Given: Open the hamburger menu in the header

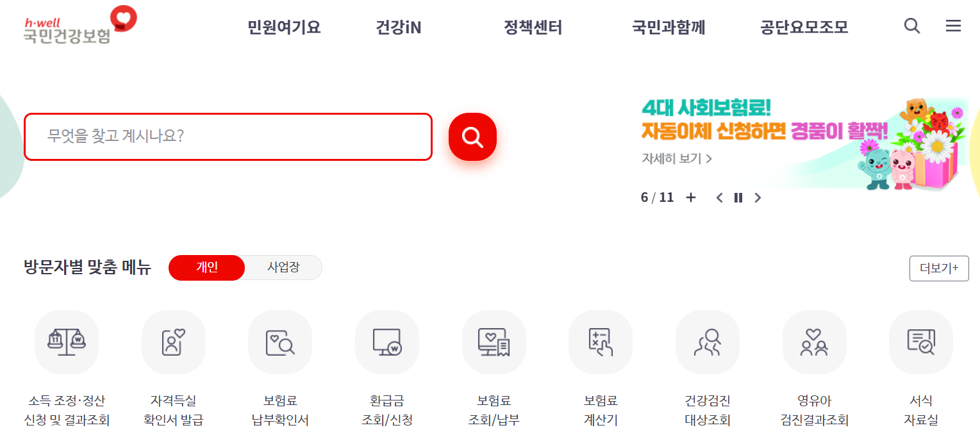Looking at the screenshot, I should pos(953,26).
